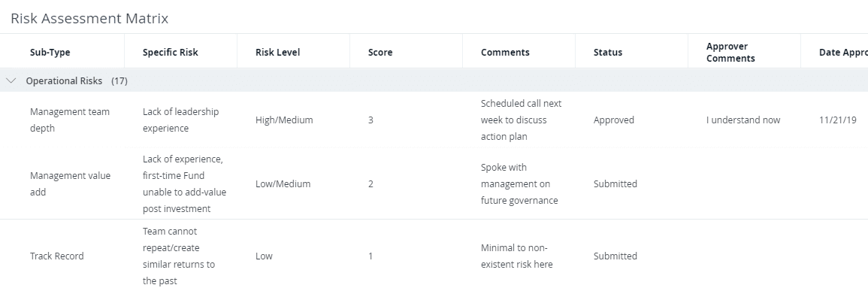Select the Management team depth cell
This screenshot has height=291, width=868.
pyautogui.click(x=70, y=120)
